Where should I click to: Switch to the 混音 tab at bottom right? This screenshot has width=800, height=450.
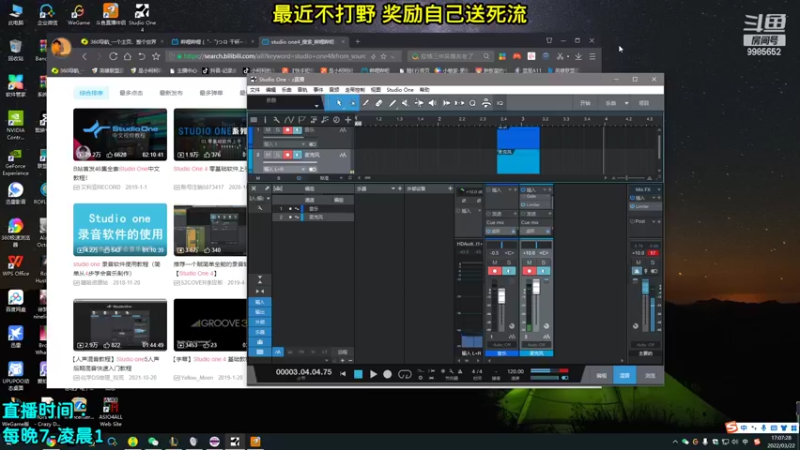pyautogui.click(x=624, y=376)
